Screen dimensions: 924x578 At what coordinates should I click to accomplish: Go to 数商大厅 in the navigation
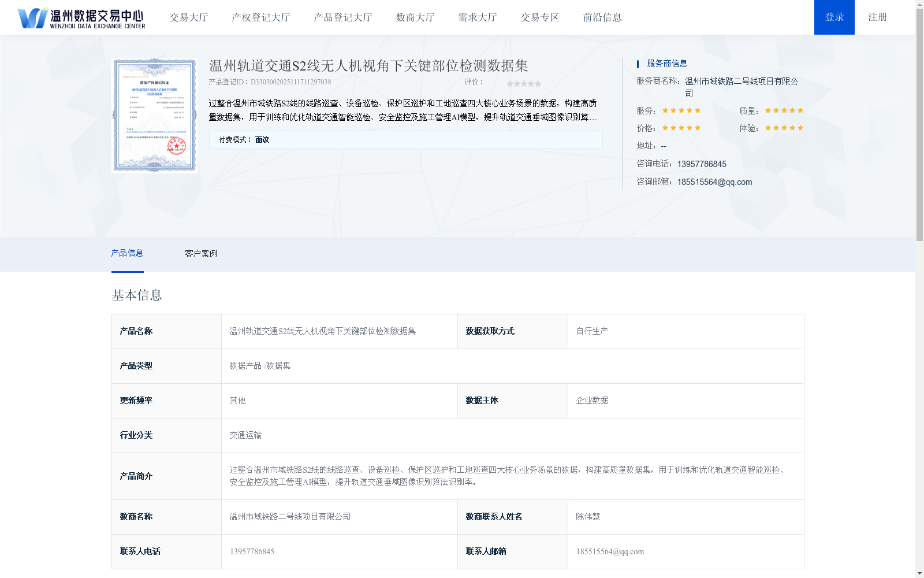point(415,17)
